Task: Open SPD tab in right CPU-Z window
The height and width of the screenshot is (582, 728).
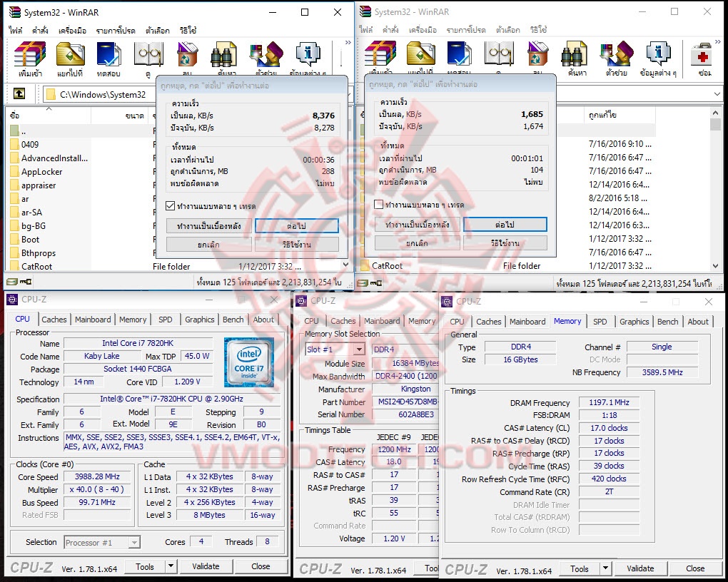Action: [x=600, y=322]
